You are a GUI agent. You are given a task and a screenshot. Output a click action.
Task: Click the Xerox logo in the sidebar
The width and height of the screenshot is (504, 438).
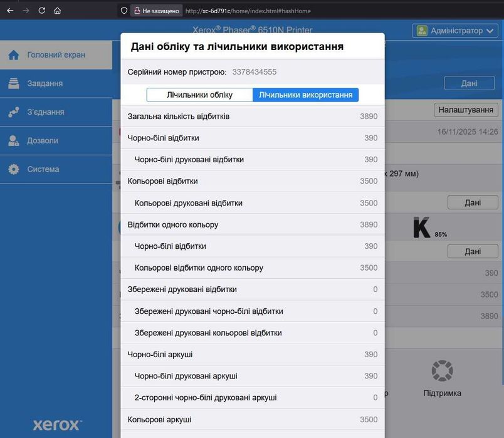57,425
